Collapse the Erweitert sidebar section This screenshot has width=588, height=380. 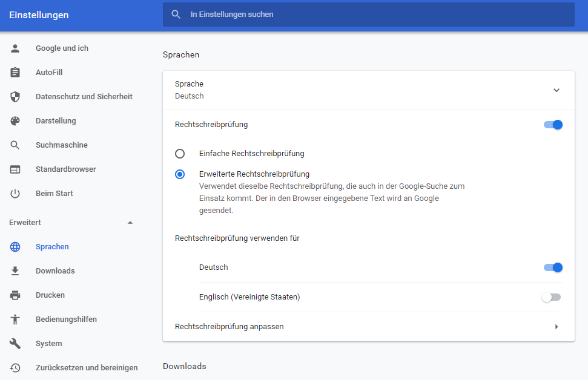click(130, 223)
